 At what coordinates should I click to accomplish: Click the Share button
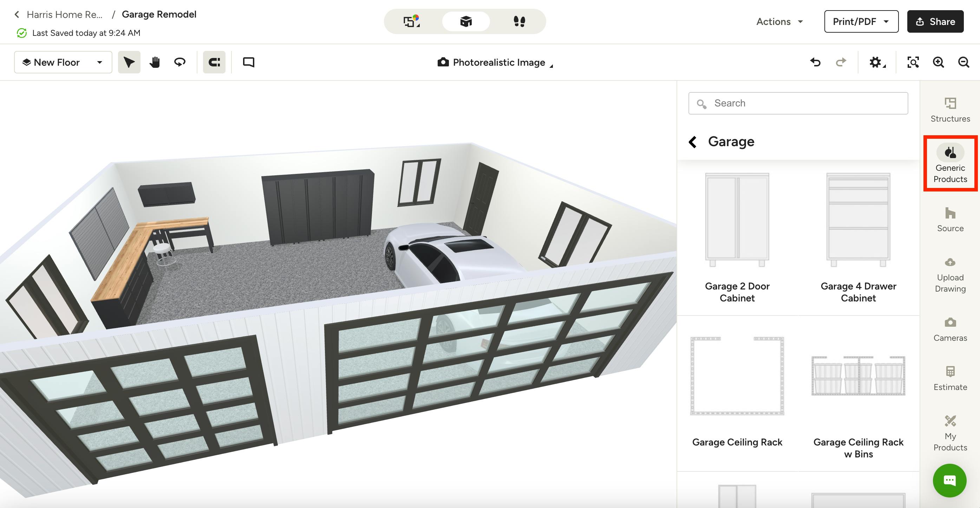tap(935, 21)
